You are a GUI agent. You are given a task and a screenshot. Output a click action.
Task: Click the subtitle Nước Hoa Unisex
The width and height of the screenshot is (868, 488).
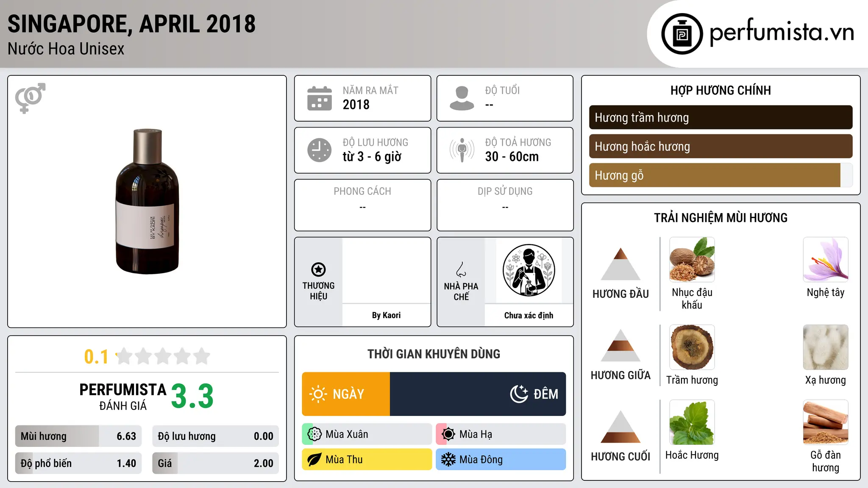click(66, 49)
